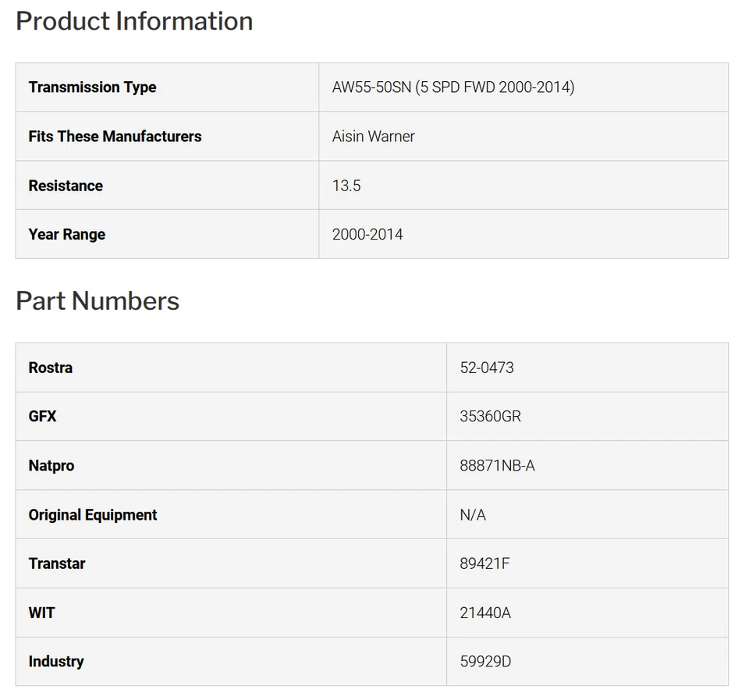The width and height of the screenshot is (749, 700).
Task: Select the 13.5 resistance value
Action: (x=346, y=186)
